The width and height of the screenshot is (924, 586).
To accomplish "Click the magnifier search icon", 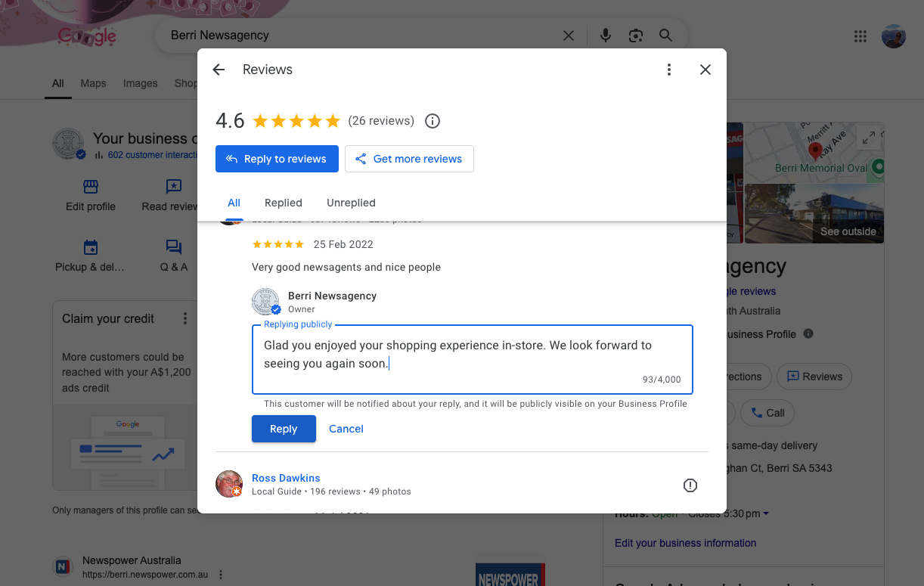I will tap(665, 36).
